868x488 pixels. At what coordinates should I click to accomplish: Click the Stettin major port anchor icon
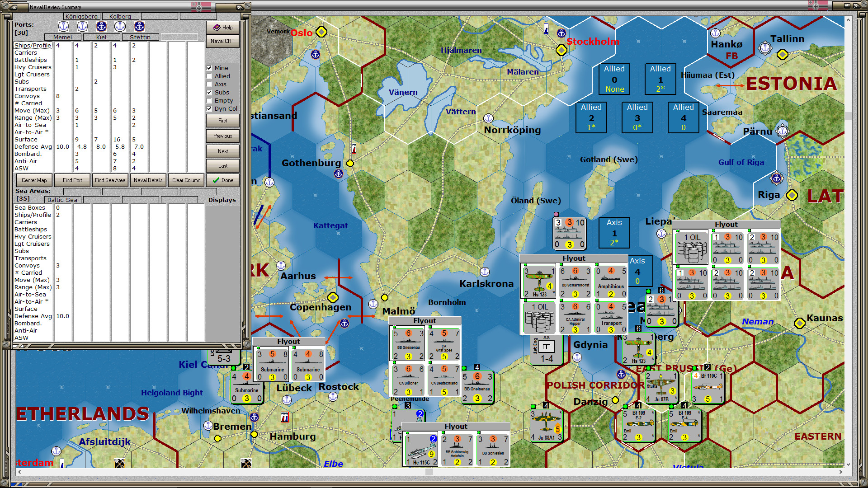[x=139, y=27]
